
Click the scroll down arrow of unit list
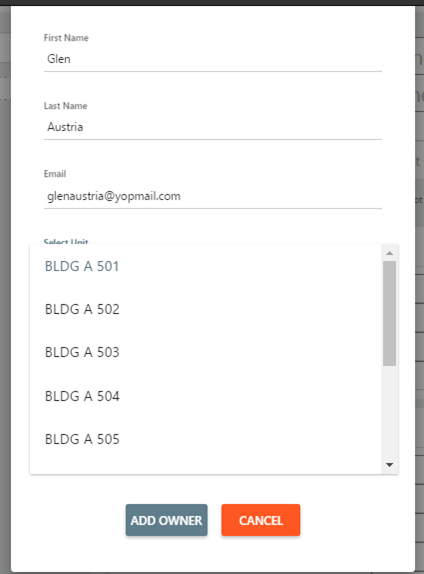(x=390, y=465)
